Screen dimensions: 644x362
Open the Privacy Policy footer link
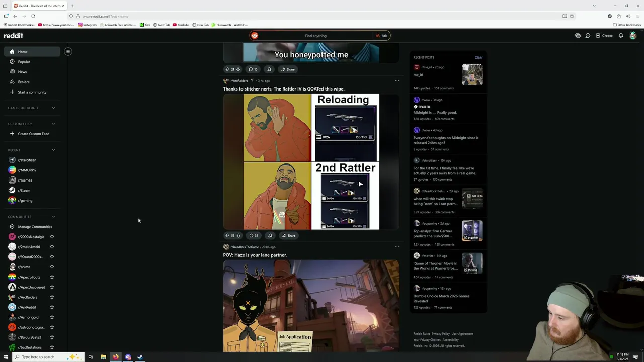441,334
